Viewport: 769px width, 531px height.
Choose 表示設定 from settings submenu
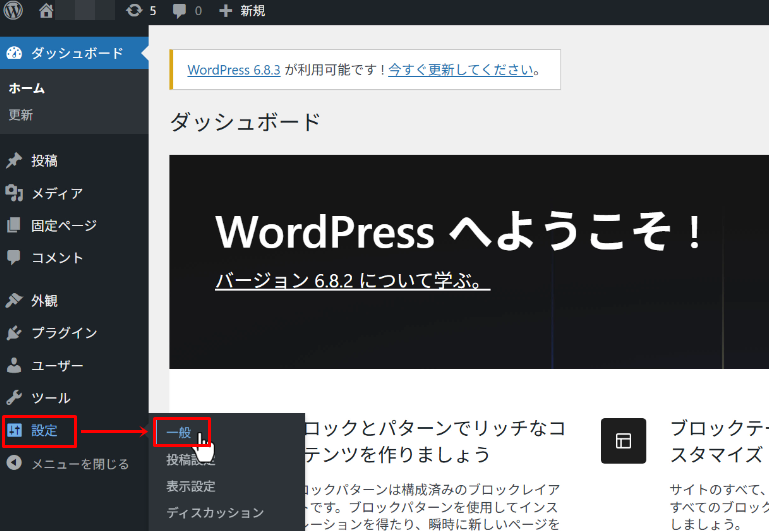point(190,487)
